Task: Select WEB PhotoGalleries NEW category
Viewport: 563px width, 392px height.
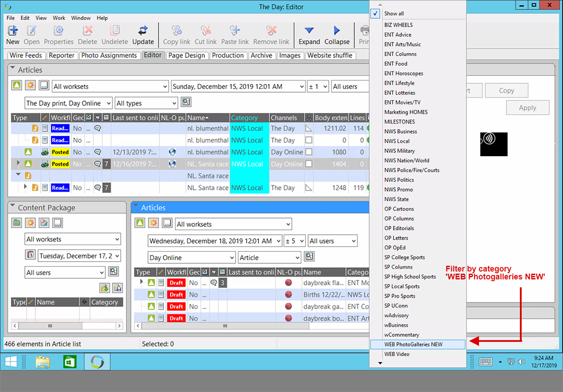Action: (418, 344)
